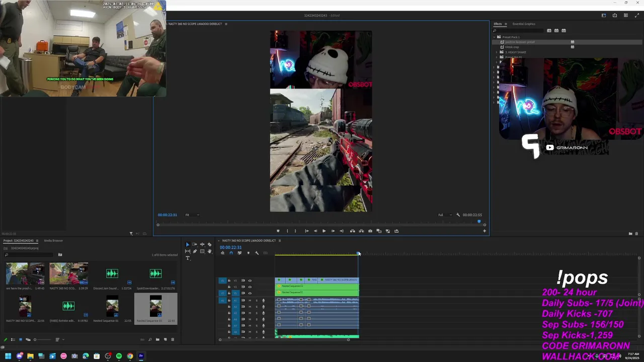
Task: Click the Program monitor scrubber playhead
Action: point(479,221)
